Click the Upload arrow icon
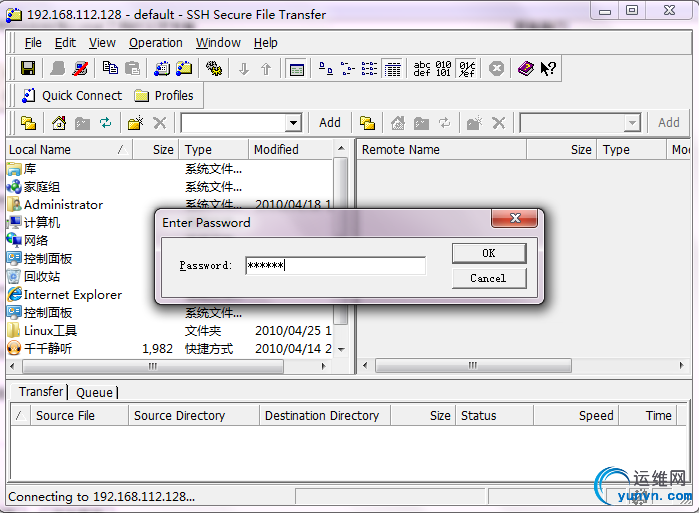699x513 pixels. (x=266, y=69)
